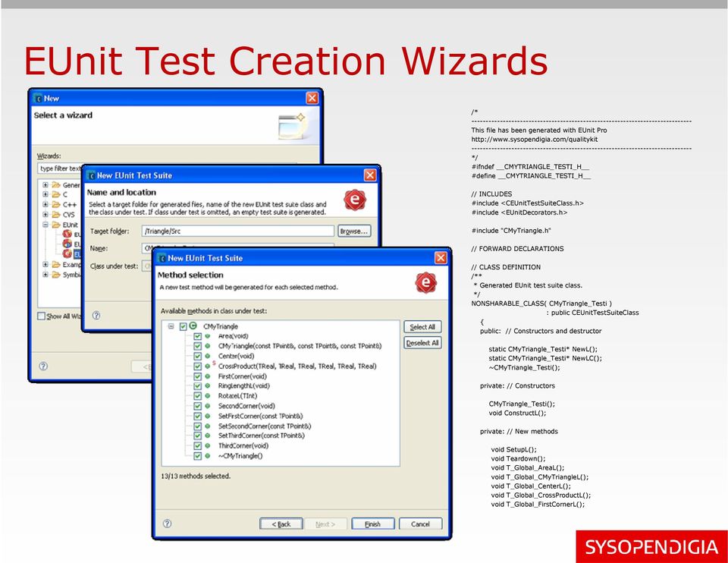The width and height of the screenshot is (728, 563).
Task: Expand the CVS folder in Wizards tree
Action: click(x=45, y=215)
